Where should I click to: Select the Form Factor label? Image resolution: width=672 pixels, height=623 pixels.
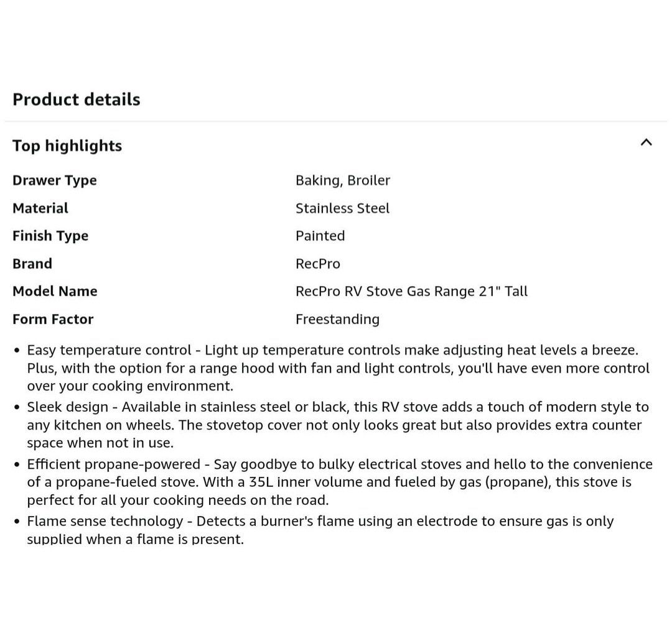[x=53, y=319]
